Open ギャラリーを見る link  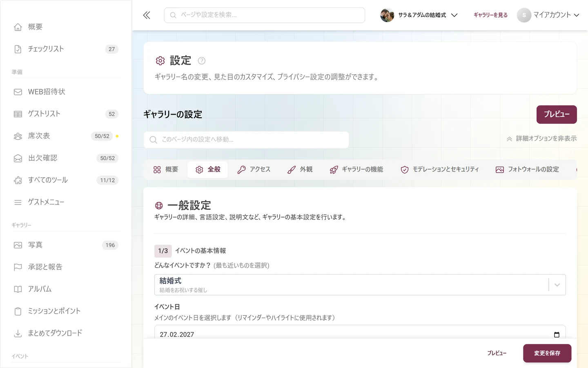490,15
